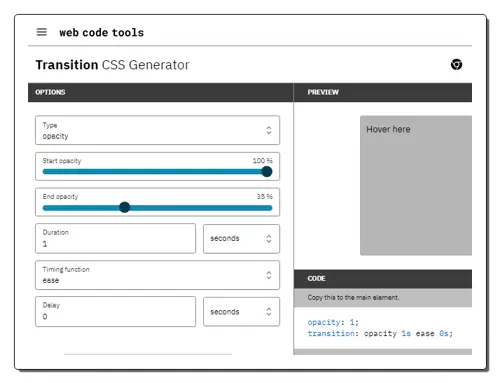500x383 pixels.
Task: Click the Duration input field
Action: tap(115, 239)
